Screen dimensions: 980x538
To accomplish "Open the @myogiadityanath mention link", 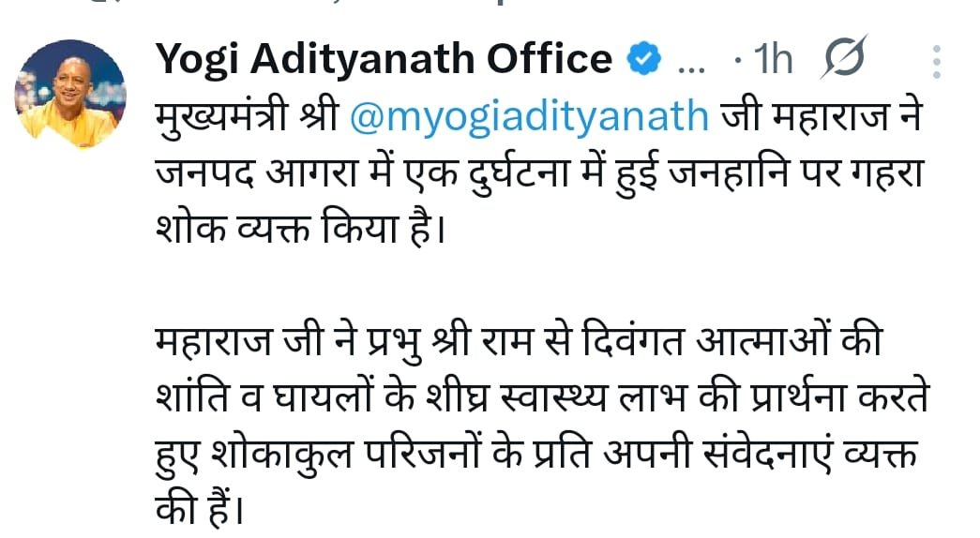I will (530, 117).
